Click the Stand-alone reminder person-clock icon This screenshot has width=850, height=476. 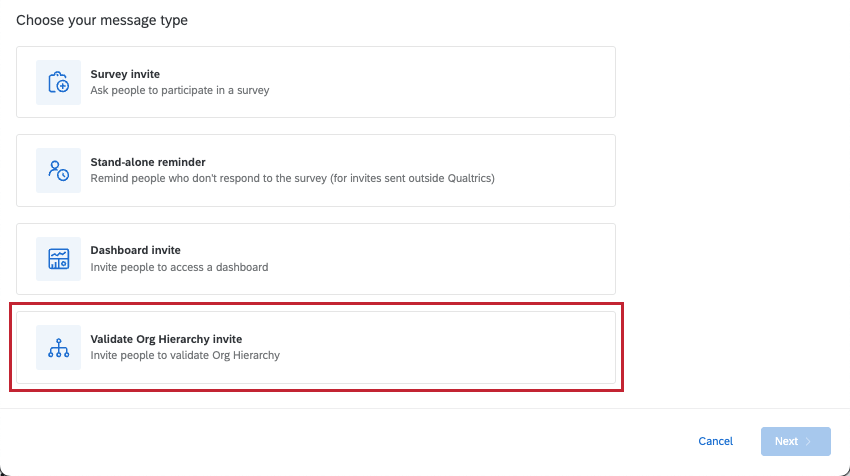[58, 171]
